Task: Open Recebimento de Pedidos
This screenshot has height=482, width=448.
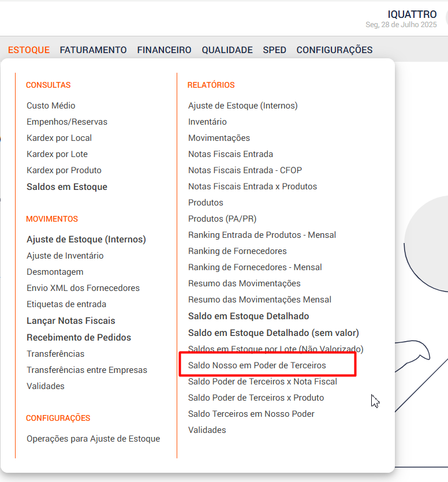Action: 79,337
